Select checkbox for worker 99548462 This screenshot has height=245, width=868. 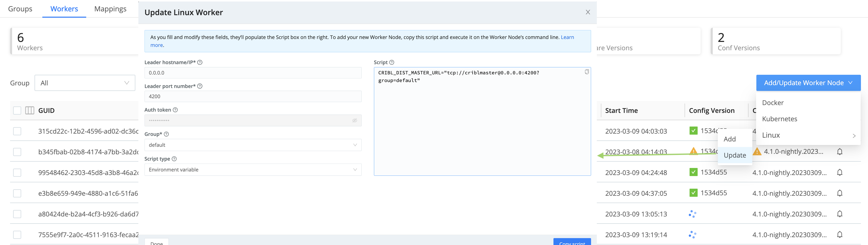point(17,173)
